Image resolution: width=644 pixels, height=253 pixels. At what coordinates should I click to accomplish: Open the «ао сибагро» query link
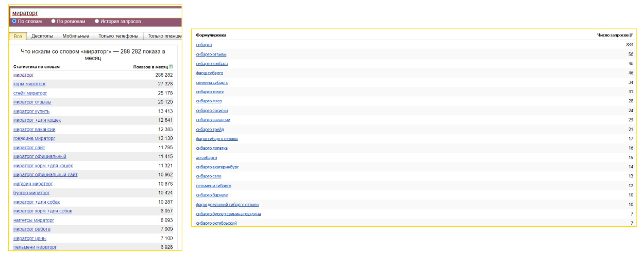point(207,157)
